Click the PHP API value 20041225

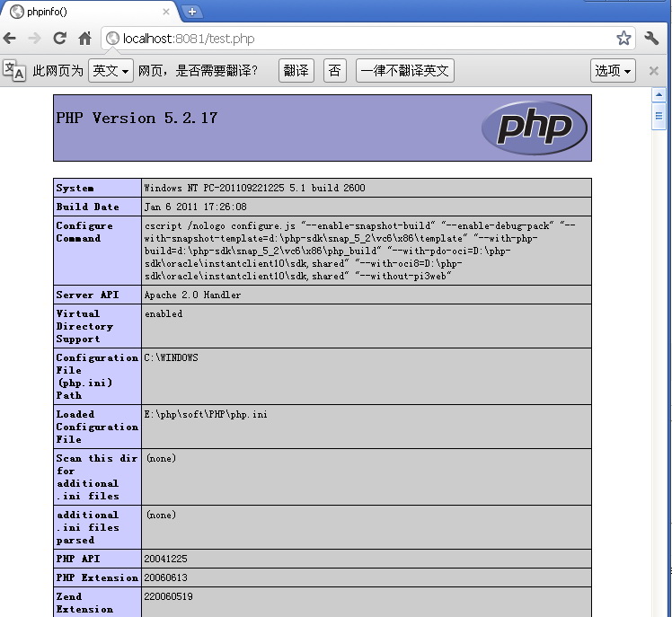(x=165, y=559)
